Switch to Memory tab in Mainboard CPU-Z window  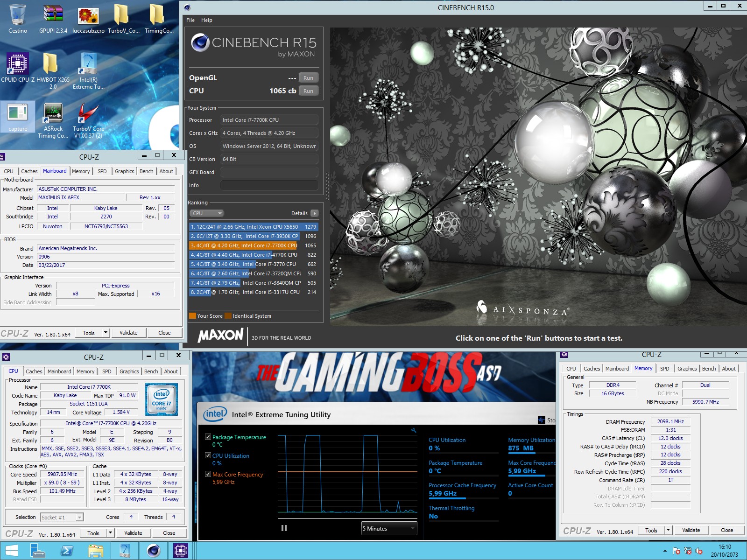(x=81, y=171)
